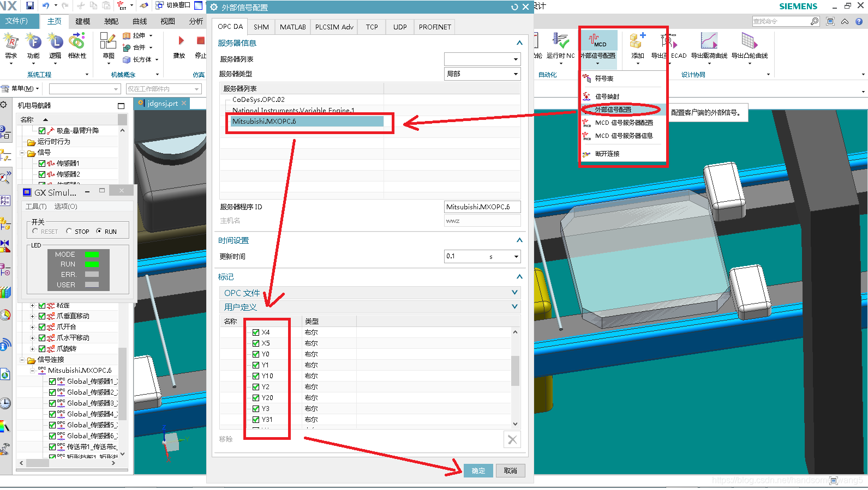This screenshot has height=490, width=868.
Task: Uncheck the Y31 signal checkbox
Action: tap(256, 419)
